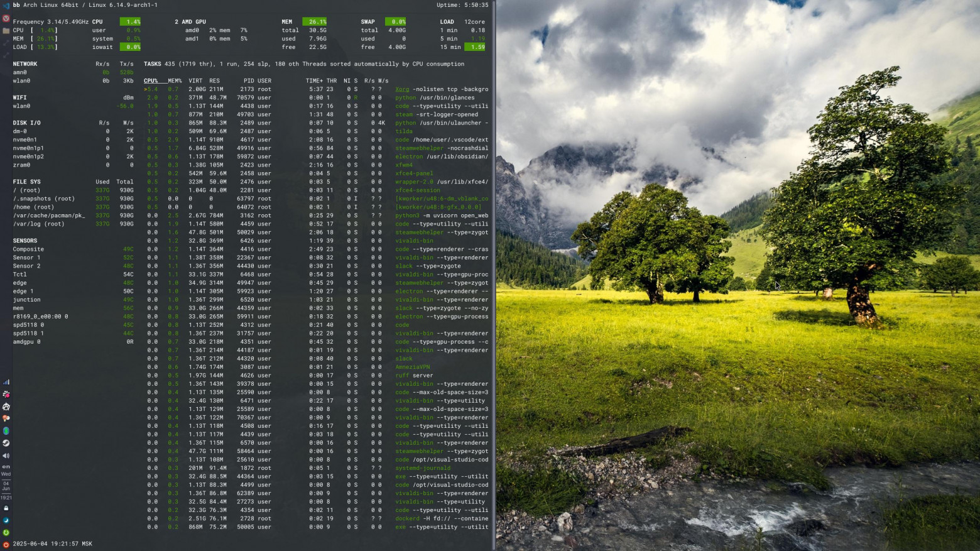Viewport: 980px width, 551px height.
Task: Click the '2 AMD GPU' heading
Action: (190, 22)
